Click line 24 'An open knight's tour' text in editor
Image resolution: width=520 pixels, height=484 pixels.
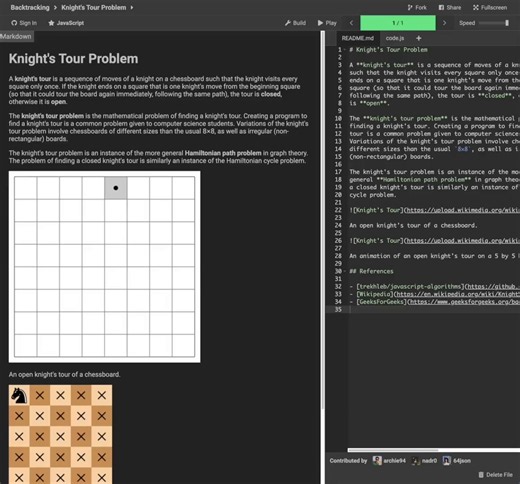(x=413, y=226)
